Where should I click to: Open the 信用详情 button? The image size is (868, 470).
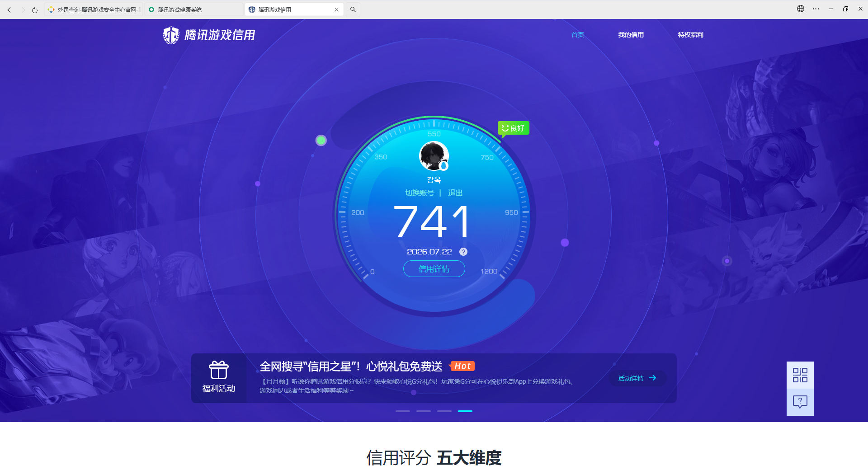point(434,269)
